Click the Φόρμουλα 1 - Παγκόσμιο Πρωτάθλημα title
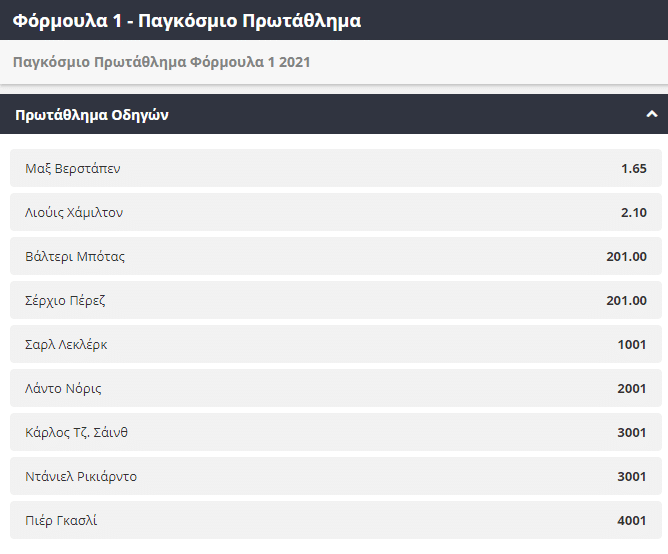 (x=187, y=20)
